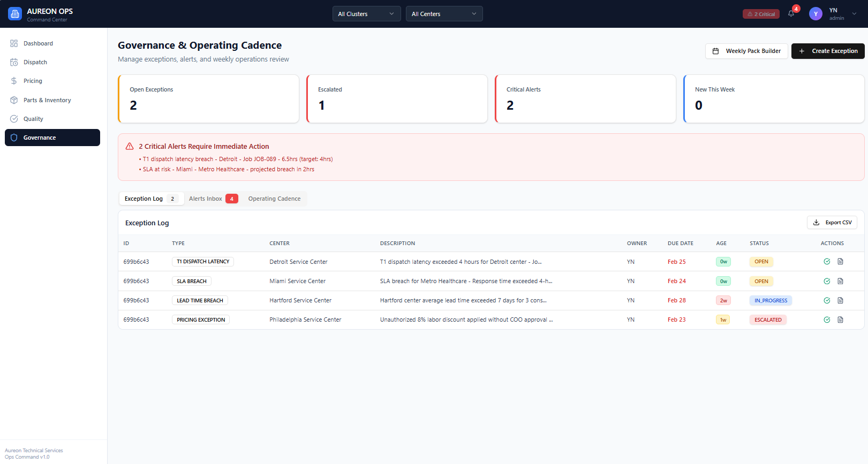
Task: Click the Open Exceptions card
Action: click(208, 99)
